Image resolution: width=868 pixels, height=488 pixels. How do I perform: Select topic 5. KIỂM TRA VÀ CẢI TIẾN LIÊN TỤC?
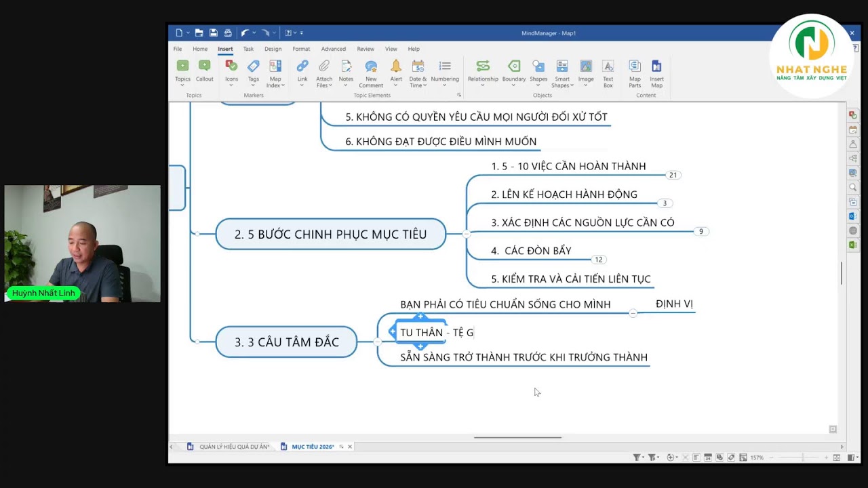(571, 279)
